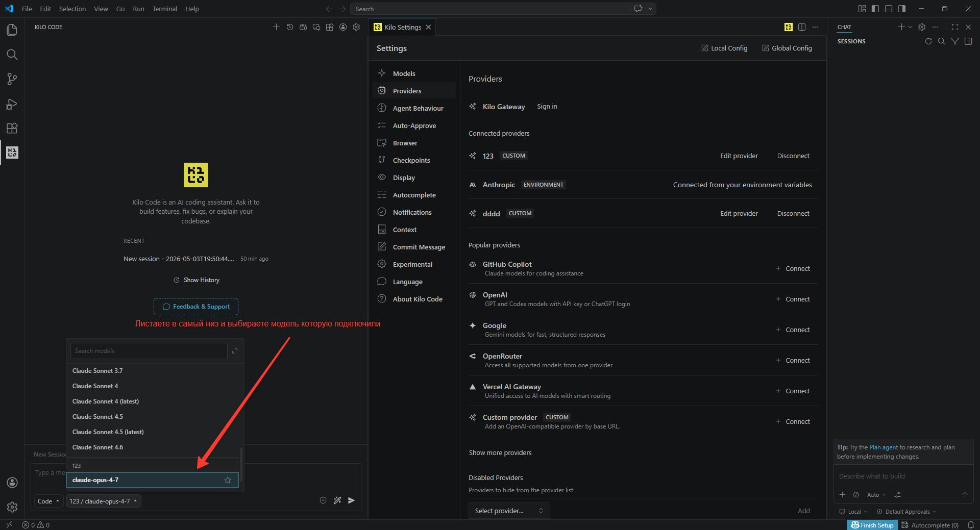The height and width of the screenshot is (530, 980).
Task: Open Kilo Code session history clock icon
Action: pyautogui.click(x=289, y=27)
